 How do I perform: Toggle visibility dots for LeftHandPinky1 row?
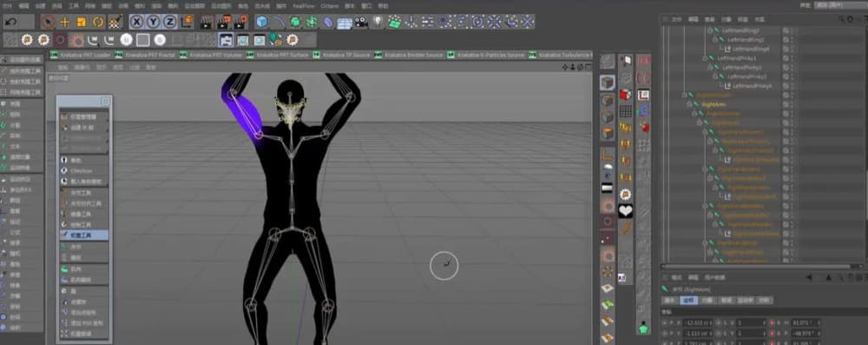pyautogui.click(x=792, y=58)
